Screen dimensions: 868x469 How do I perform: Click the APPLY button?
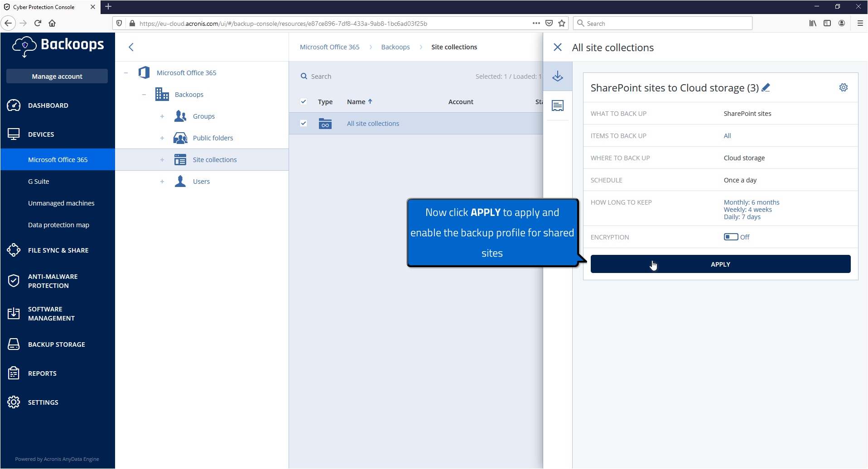pyautogui.click(x=720, y=264)
